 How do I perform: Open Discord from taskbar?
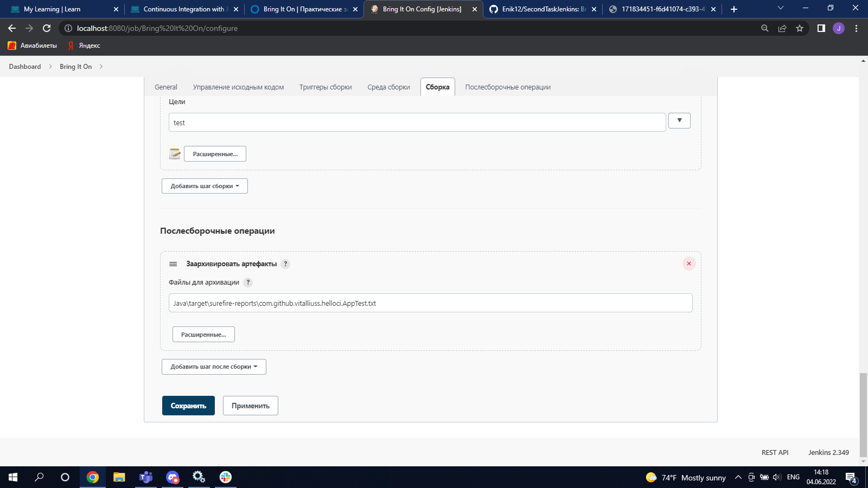[173, 477]
